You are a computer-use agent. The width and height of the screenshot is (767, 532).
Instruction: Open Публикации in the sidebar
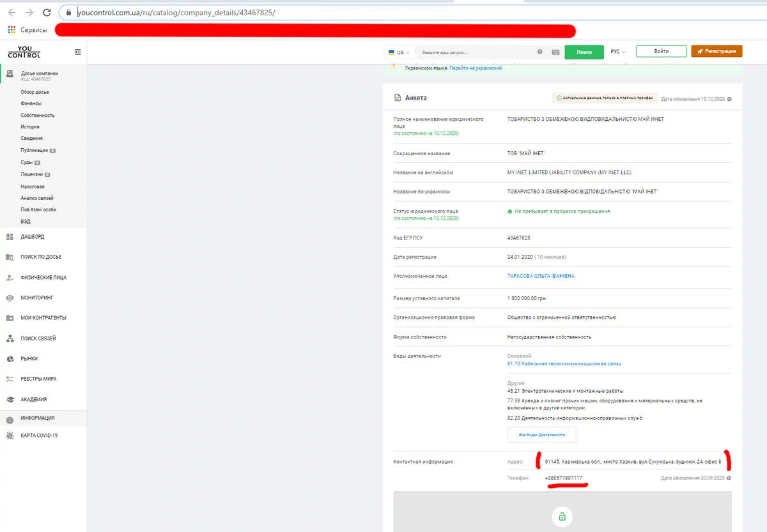pos(35,151)
